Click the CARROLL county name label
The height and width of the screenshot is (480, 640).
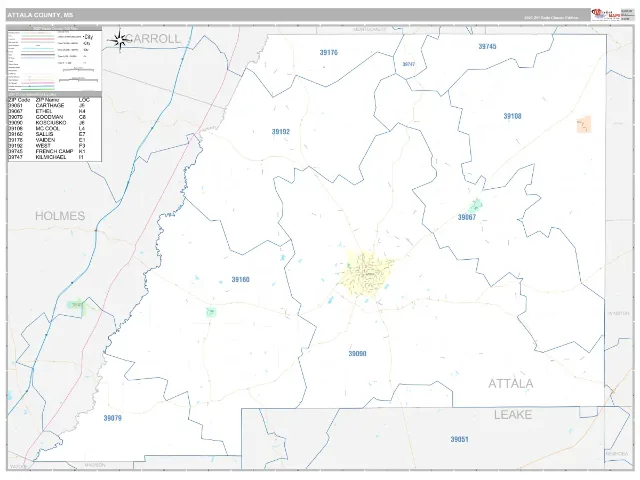[153, 39]
